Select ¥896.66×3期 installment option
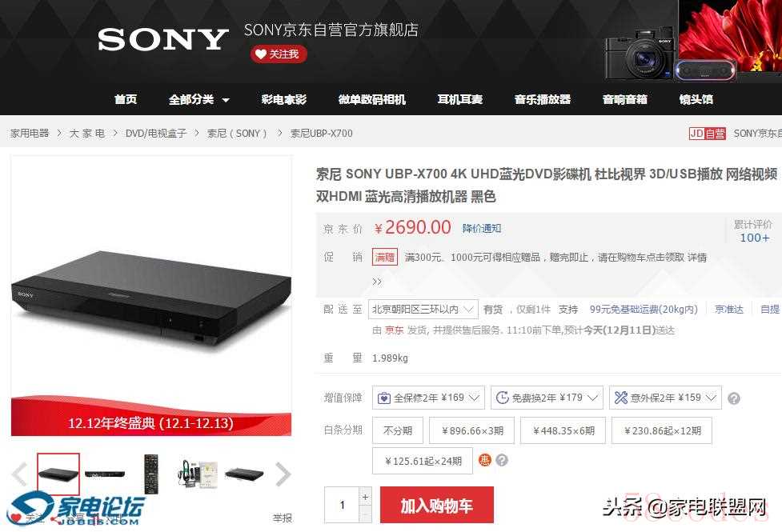Image resolution: width=782 pixels, height=532 pixels. coord(471,430)
